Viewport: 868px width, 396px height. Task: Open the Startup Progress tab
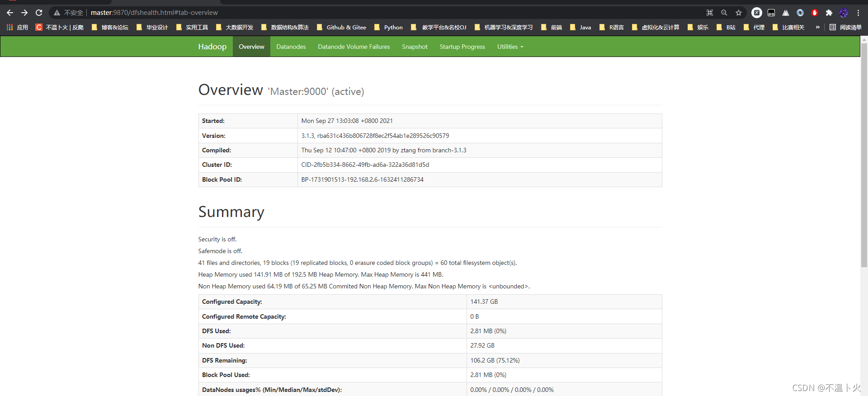pyautogui.click(x=462, y=47)
